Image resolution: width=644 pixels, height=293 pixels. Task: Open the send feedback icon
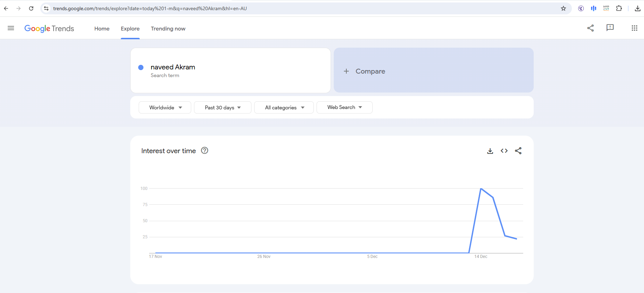tap(610, 28)
